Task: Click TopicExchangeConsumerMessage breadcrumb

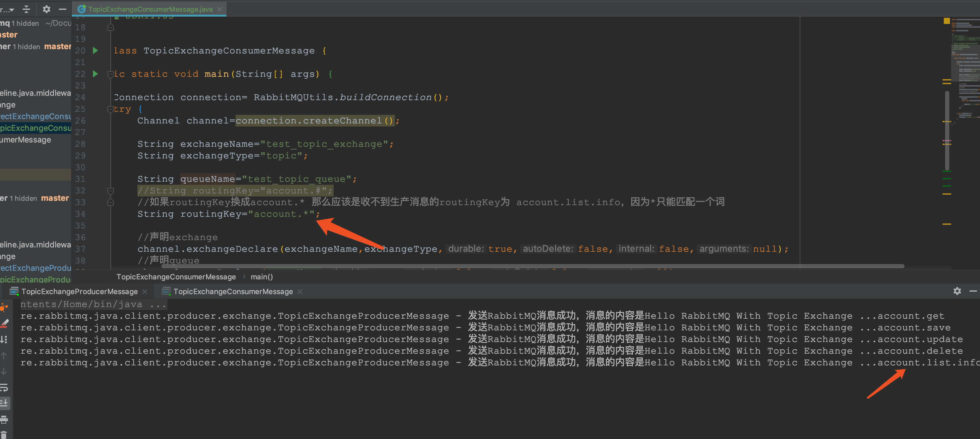Action: tap(176, 277)
